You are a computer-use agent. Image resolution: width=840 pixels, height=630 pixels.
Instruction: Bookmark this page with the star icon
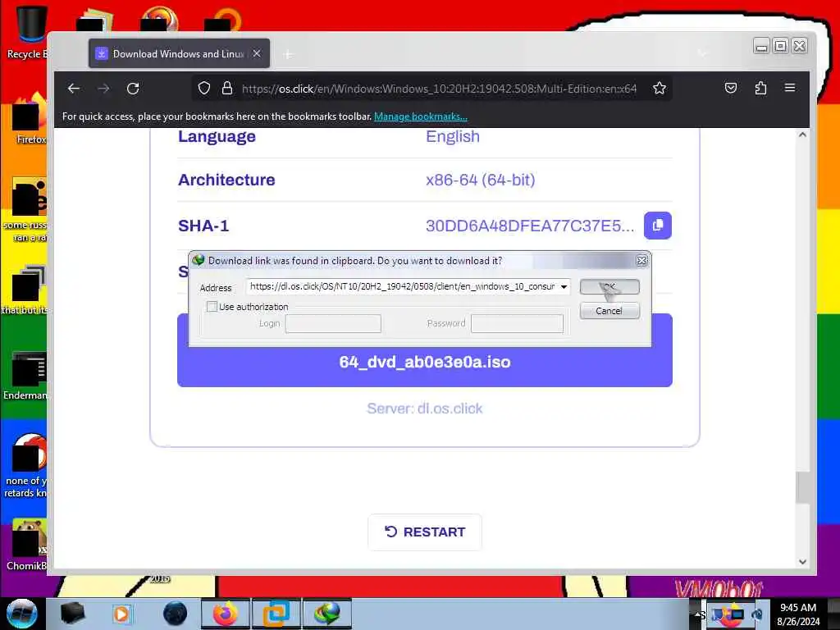click(x=660, y=89)
